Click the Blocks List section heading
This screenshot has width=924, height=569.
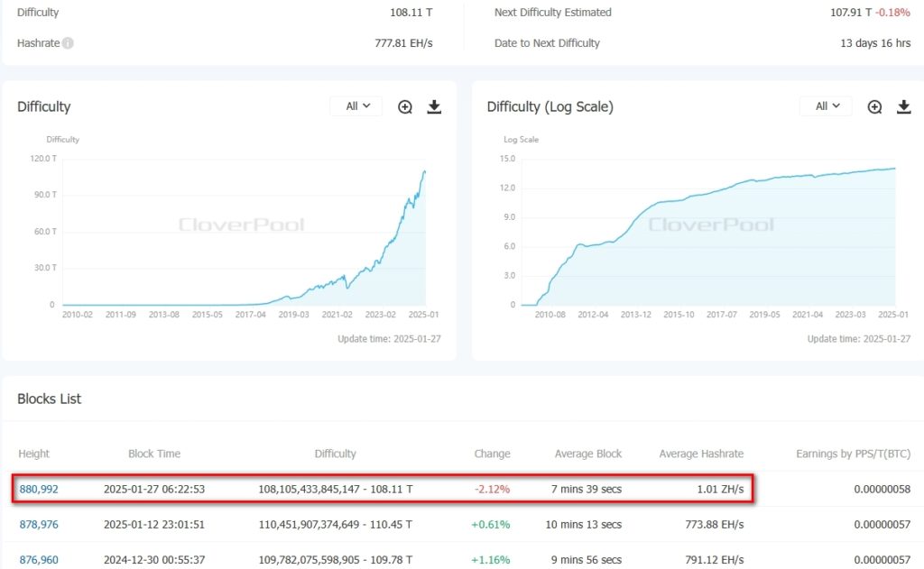point(50,399)
